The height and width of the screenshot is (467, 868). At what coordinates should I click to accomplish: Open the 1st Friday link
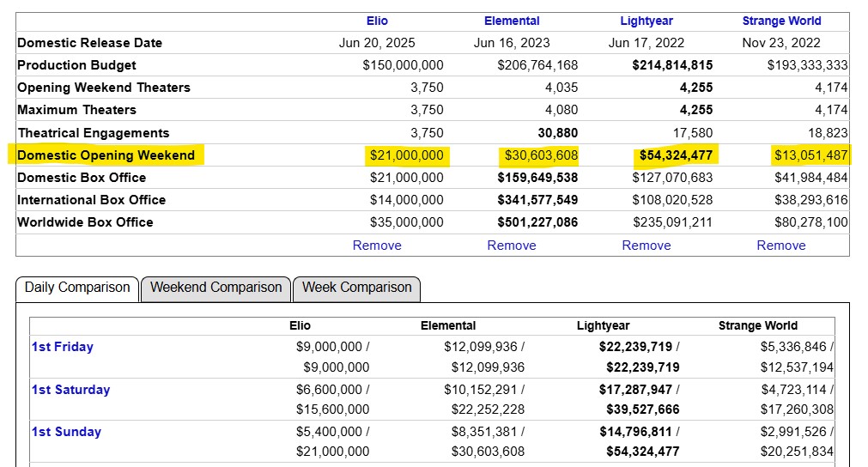(x=63, y=347)
